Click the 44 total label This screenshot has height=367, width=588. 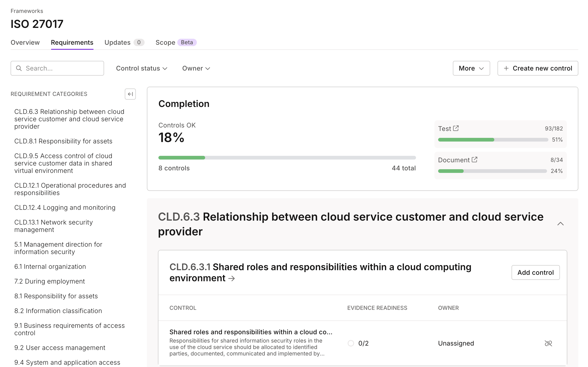point(404,168)
